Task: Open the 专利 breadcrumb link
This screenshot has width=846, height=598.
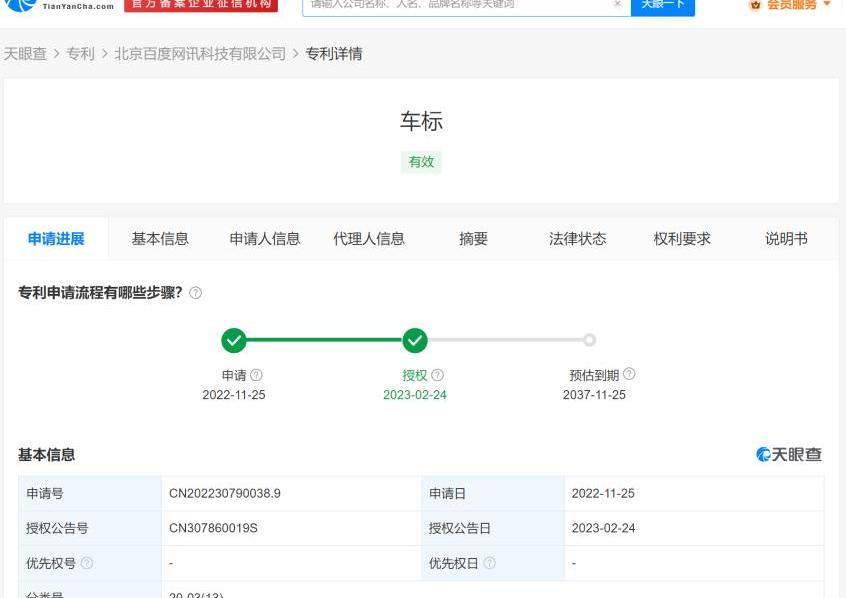Action: [80, 54]
